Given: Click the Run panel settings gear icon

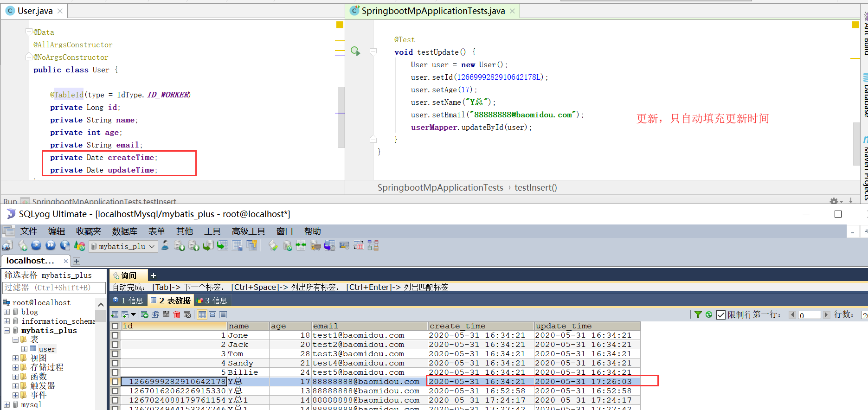Looking at the screenshot, I should 834,201.
